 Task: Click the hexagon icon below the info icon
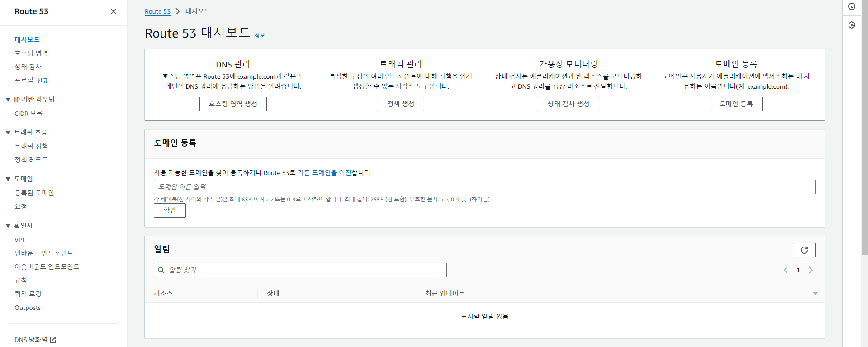(x=852, y=25)
